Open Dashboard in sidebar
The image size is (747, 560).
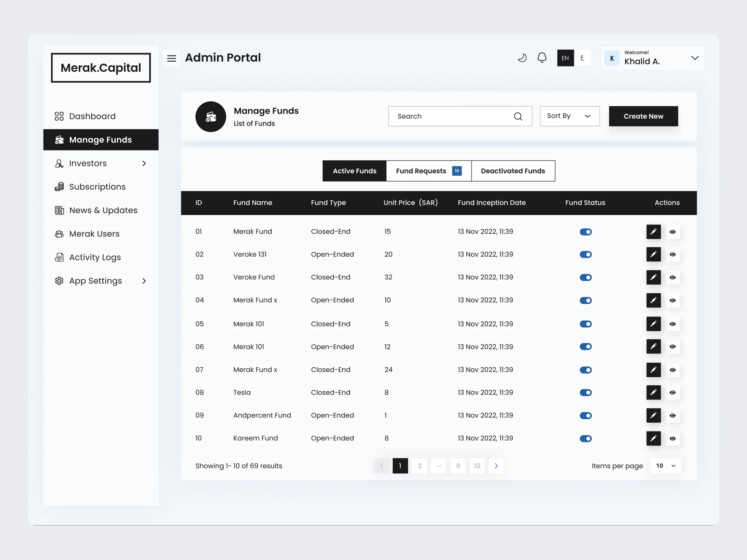(101, 116)
